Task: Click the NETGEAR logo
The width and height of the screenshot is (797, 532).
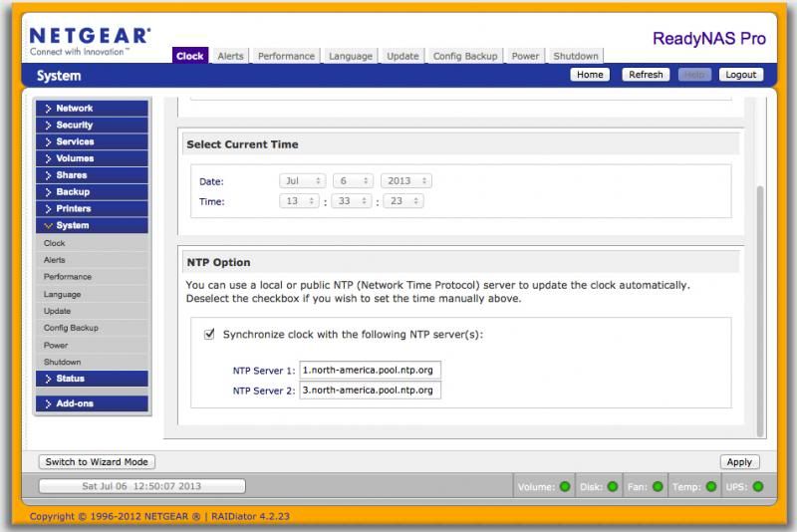Action: [90, 38]
